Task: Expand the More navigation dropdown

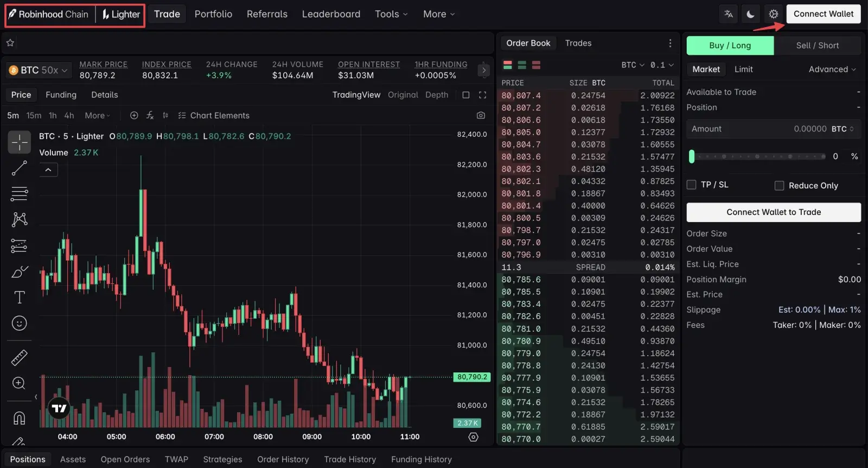Action: point(439,14)
